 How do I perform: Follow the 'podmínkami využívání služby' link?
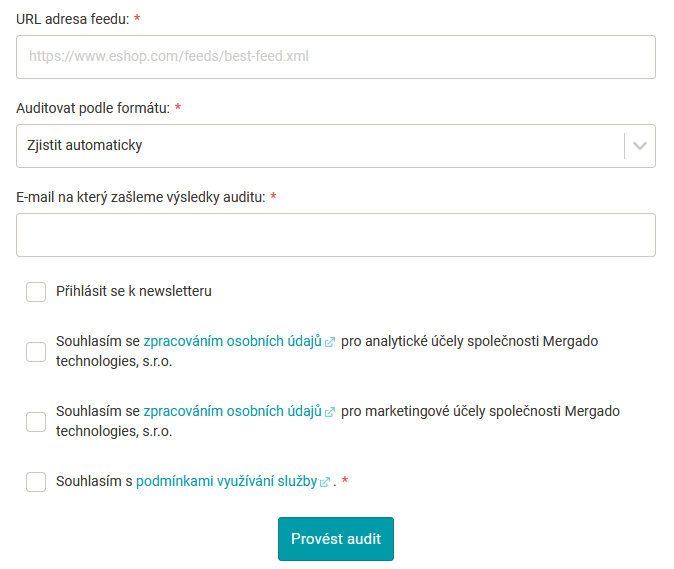226,482
